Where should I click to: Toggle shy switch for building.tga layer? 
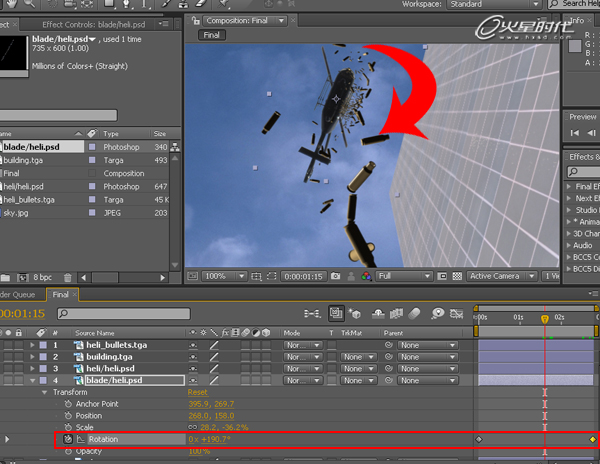pyautogui.click(x=193, y=357)
